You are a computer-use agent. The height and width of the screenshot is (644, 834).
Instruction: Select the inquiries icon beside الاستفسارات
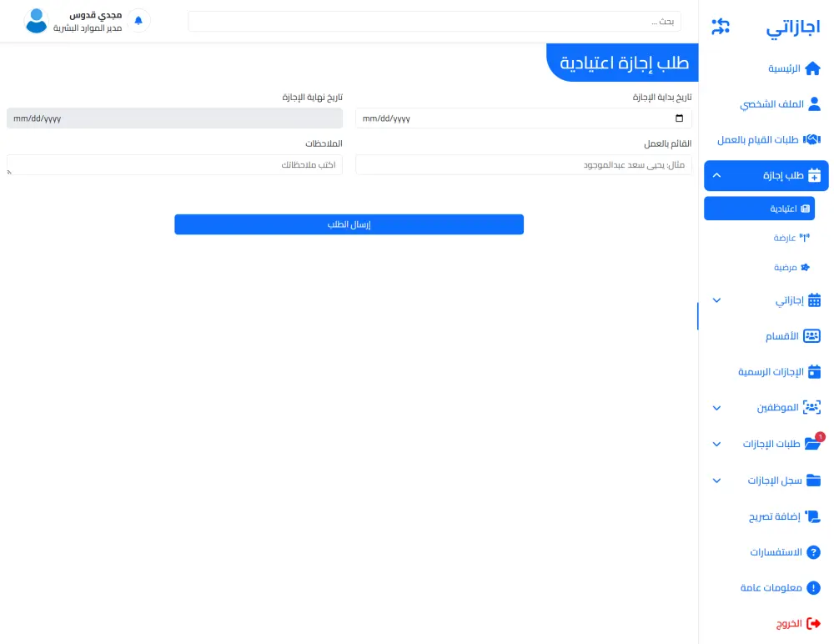tap(811, 551)
